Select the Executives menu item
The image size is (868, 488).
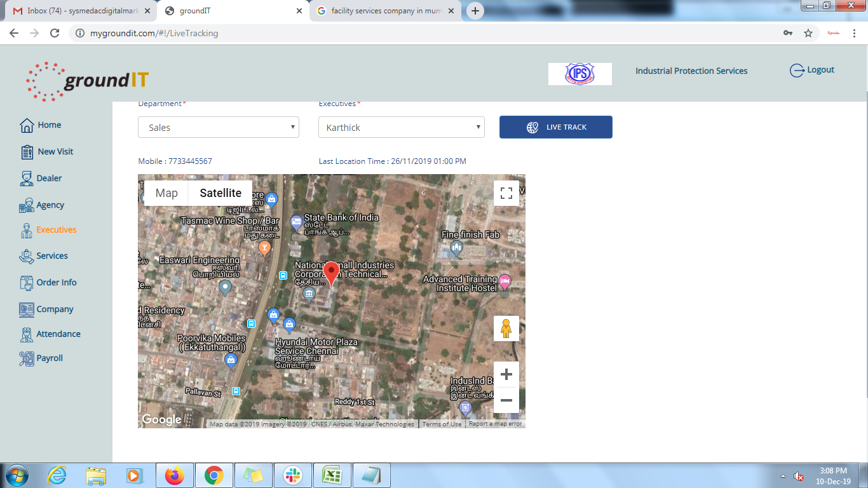pos(56,230)
